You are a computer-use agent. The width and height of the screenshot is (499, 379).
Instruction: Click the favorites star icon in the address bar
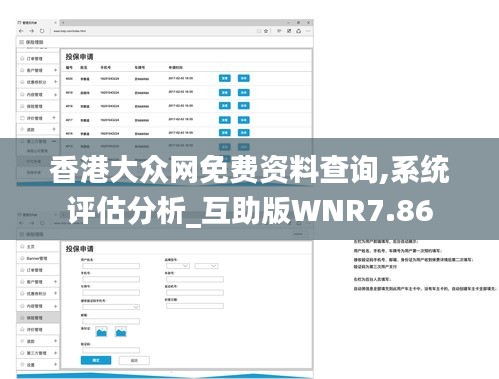(x=266, y=31)
